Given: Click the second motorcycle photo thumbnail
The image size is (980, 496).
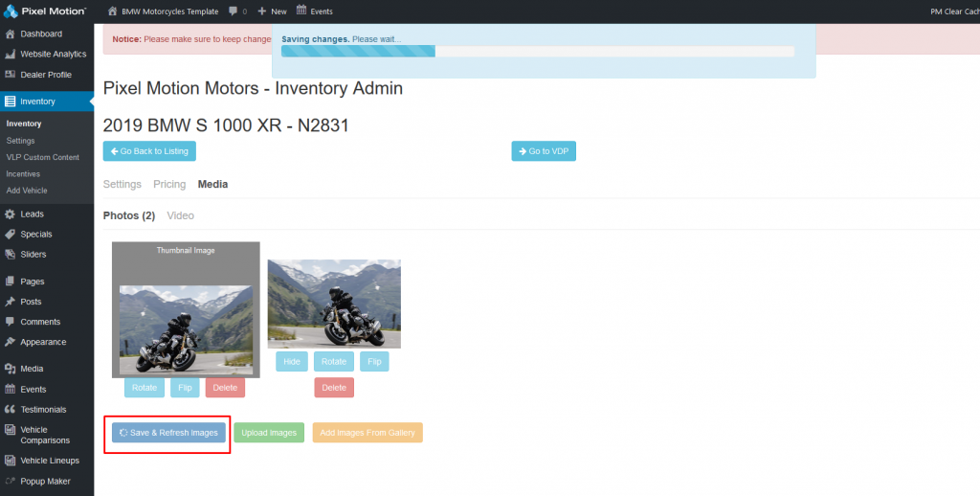Looking at the screenshot, I should click(334, 304).
